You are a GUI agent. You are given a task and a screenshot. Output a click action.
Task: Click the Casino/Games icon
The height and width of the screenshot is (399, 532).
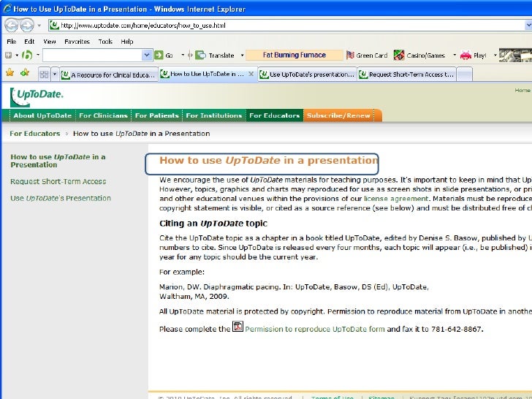click(399, 55)
